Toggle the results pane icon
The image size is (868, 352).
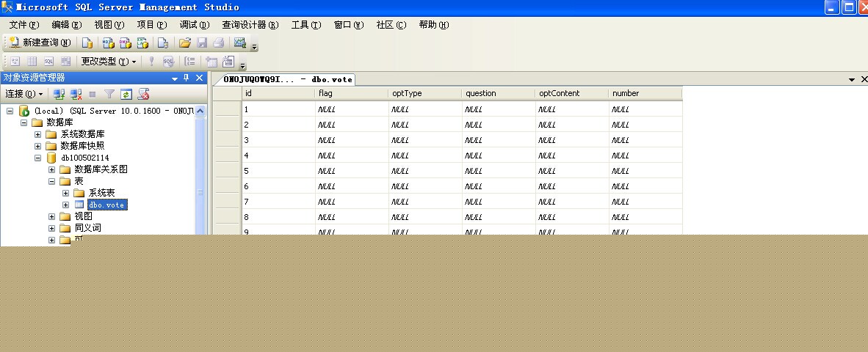(66, 62)
